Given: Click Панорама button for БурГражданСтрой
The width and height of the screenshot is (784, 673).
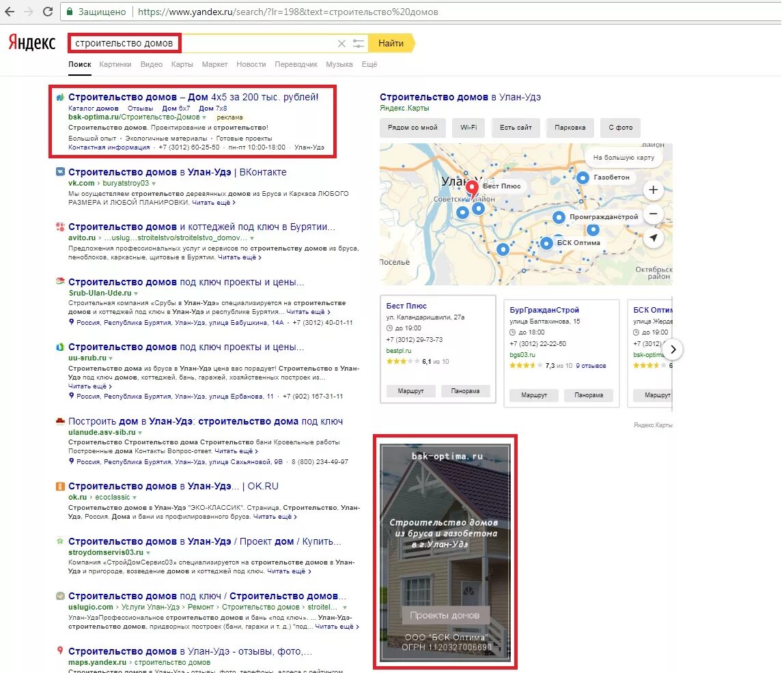Looking at the screenshot, I should click(589, 395).
